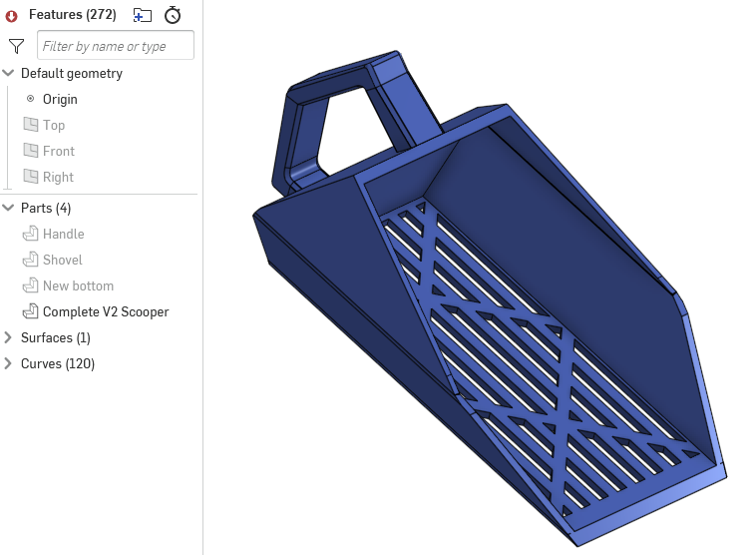This screenshot has height=555, width=756.
Task: Click the Curves (120) label
Action: (x=58, y=364)
